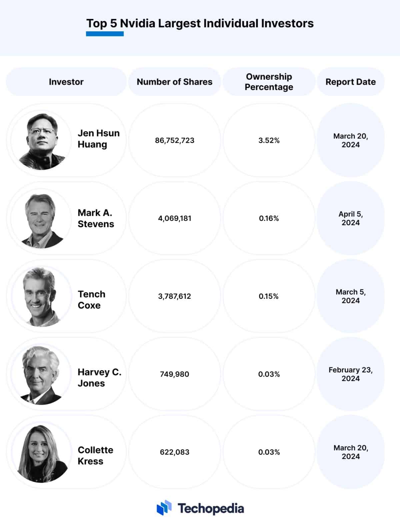Image resolution: width=400 pixels, height=532 pixels.
Task: Click the February 23, 2024 date cell
Action: [x=351, y=374]
